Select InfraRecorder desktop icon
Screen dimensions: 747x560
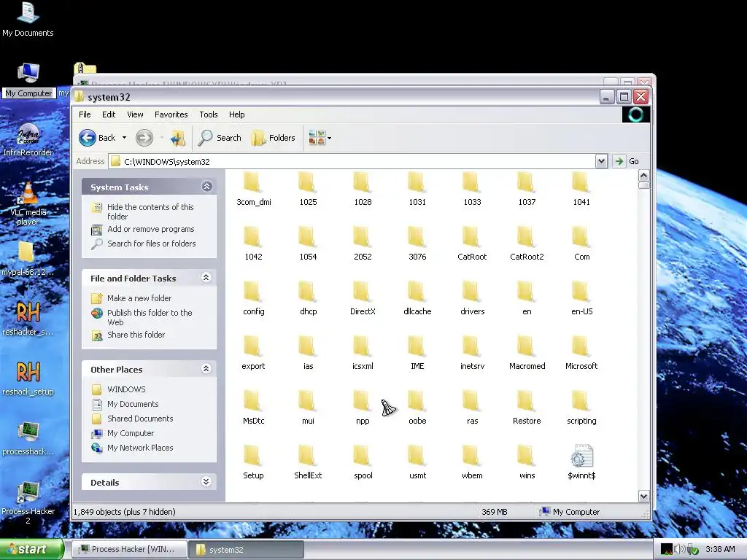pyautogui.click(x=28, y=140)
